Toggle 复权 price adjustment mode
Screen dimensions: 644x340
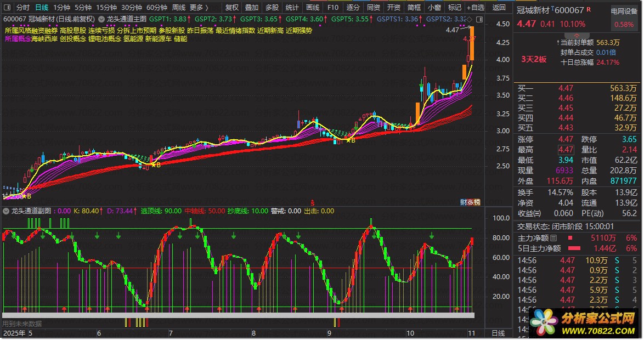click(232, 8)
